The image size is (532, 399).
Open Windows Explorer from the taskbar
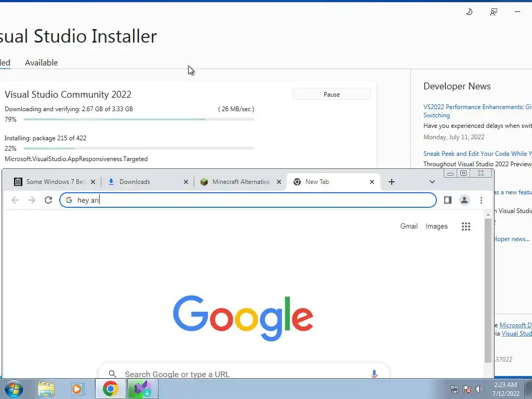pyautogui.click(x=46, y=389)
